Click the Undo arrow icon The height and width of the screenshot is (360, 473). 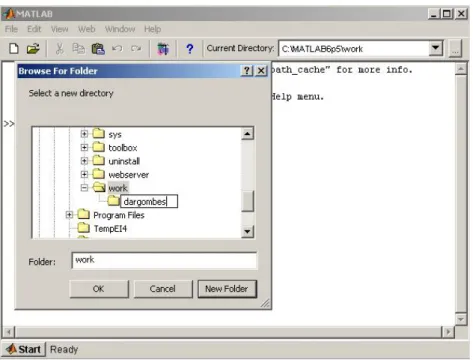click(117, 49)
